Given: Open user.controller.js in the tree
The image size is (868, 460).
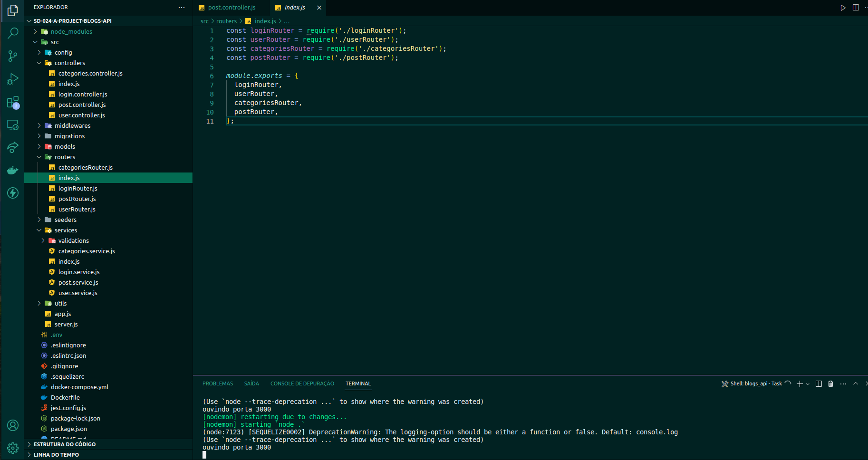Looking at the screenshot, I should (x=108, y=115).
